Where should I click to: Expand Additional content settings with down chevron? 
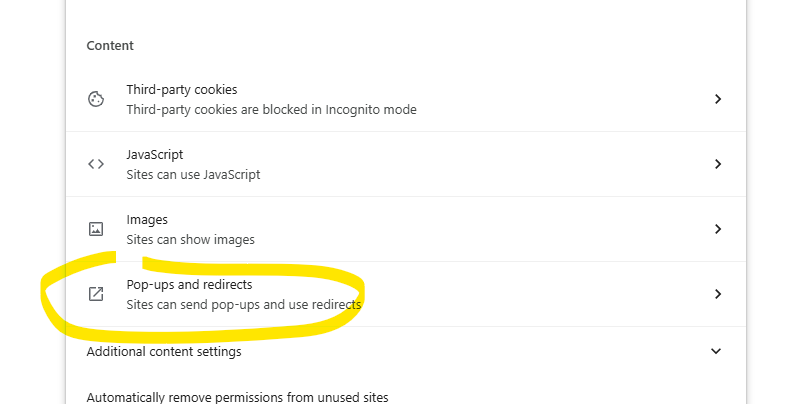(716, 351)
